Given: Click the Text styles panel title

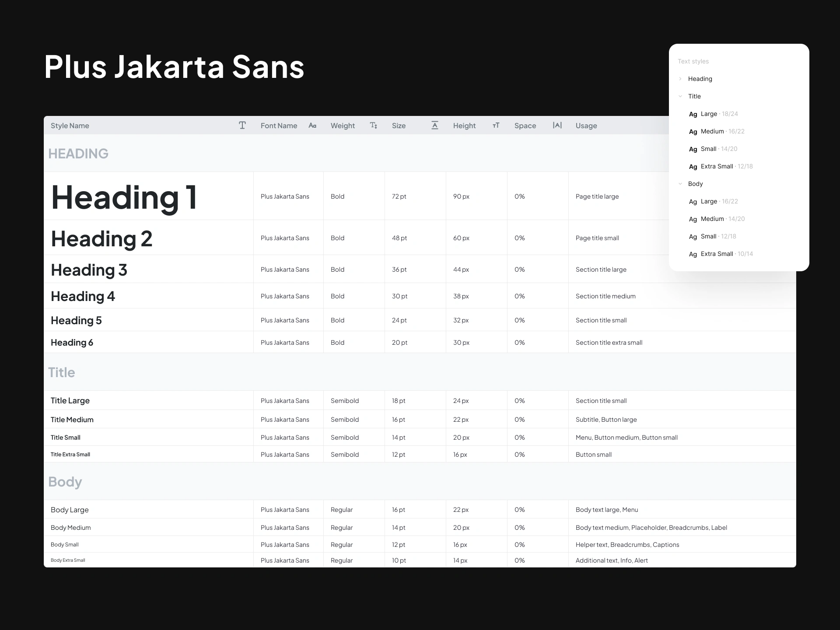Looking at the screenshot, I should click(x=693, y=61).
